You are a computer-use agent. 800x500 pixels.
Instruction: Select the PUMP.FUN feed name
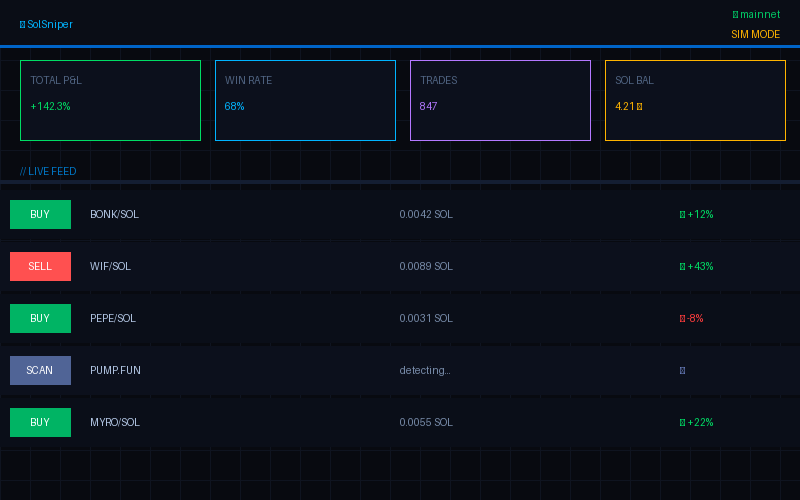coord(115,370)
